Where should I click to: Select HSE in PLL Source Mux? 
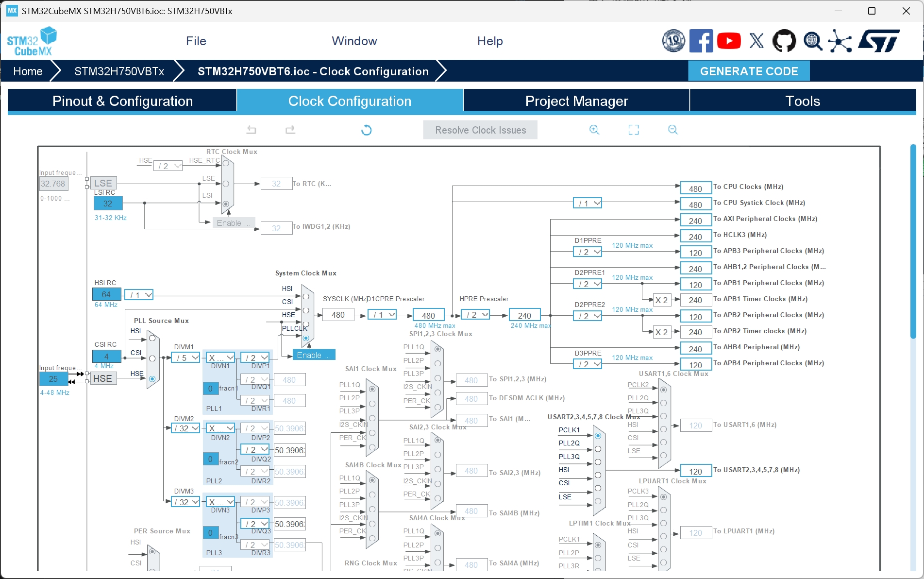pyautogui.click(x=152, y=378)
